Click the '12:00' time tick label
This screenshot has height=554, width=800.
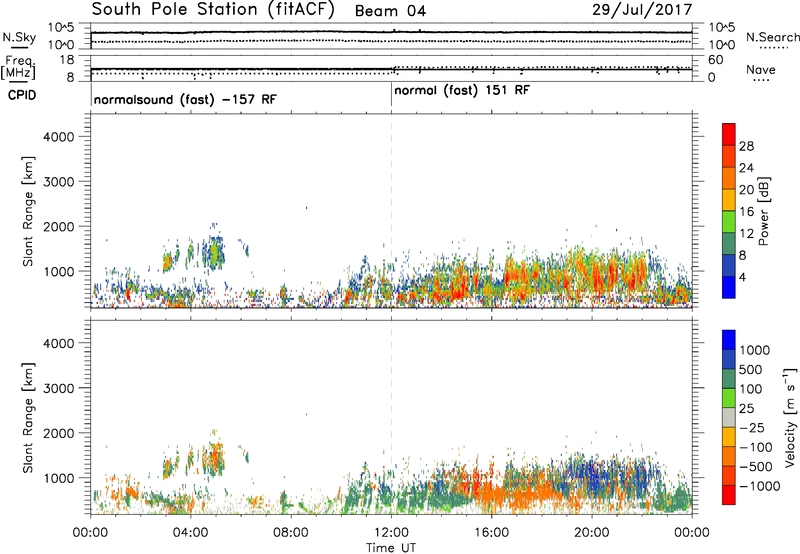pyautogui.click(x=391, y=533)
